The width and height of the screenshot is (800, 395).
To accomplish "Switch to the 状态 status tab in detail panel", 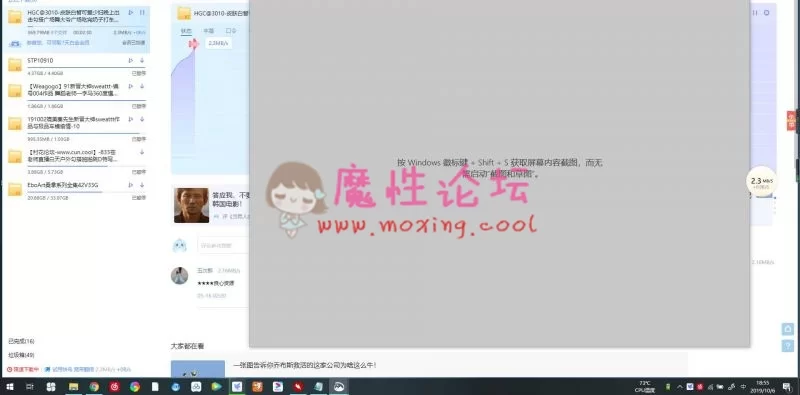I will [186, 31].
